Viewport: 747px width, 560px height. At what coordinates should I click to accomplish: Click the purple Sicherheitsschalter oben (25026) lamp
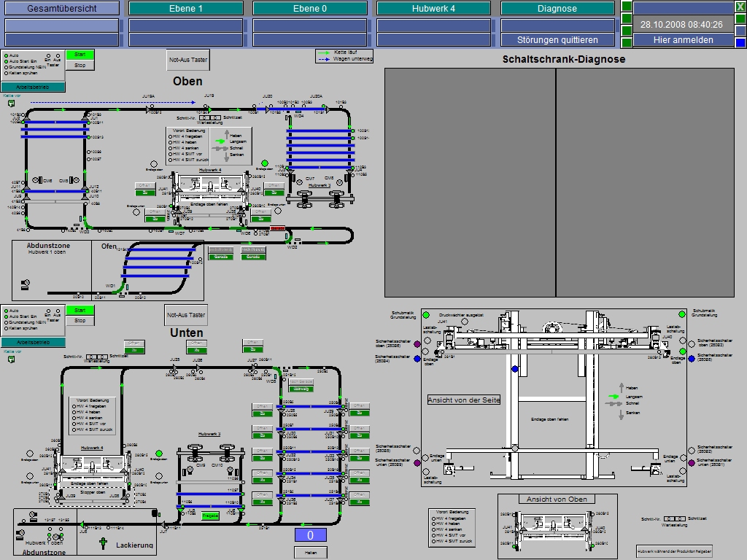coord(417,344)
